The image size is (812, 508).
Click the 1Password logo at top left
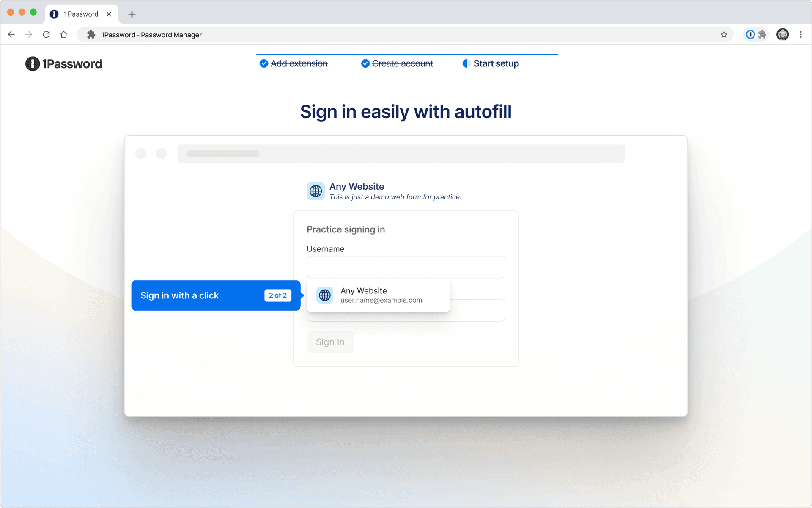(x=64, y=64)
